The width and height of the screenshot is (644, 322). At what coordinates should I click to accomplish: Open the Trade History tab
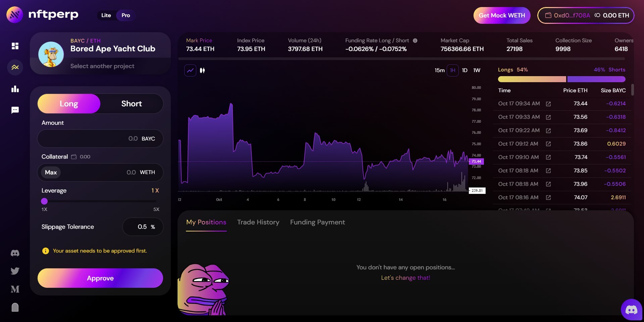[258, 222]
